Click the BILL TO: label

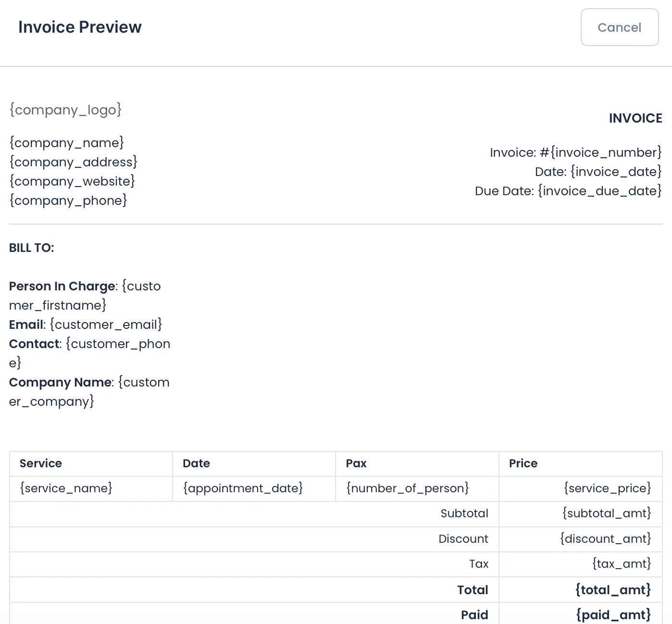click(x=32, y=248)
